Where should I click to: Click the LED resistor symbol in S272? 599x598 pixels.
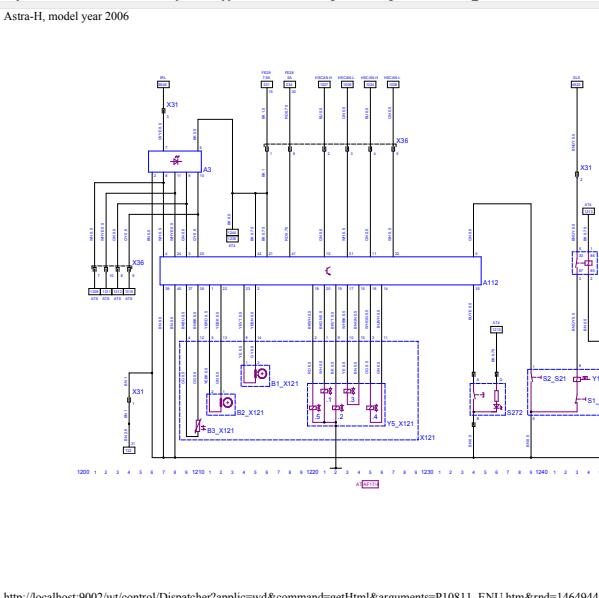(x=497, y=400)
